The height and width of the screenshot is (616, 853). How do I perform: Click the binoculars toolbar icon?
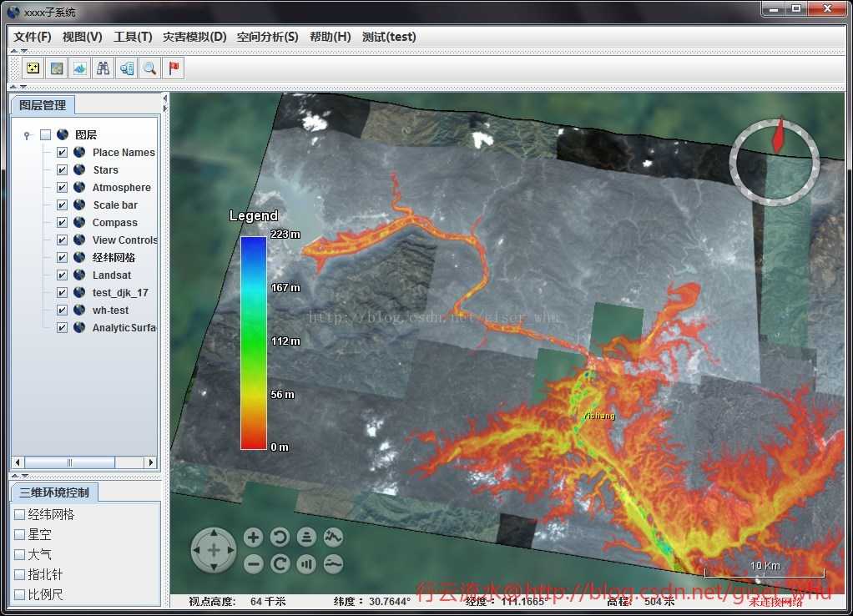103,68
